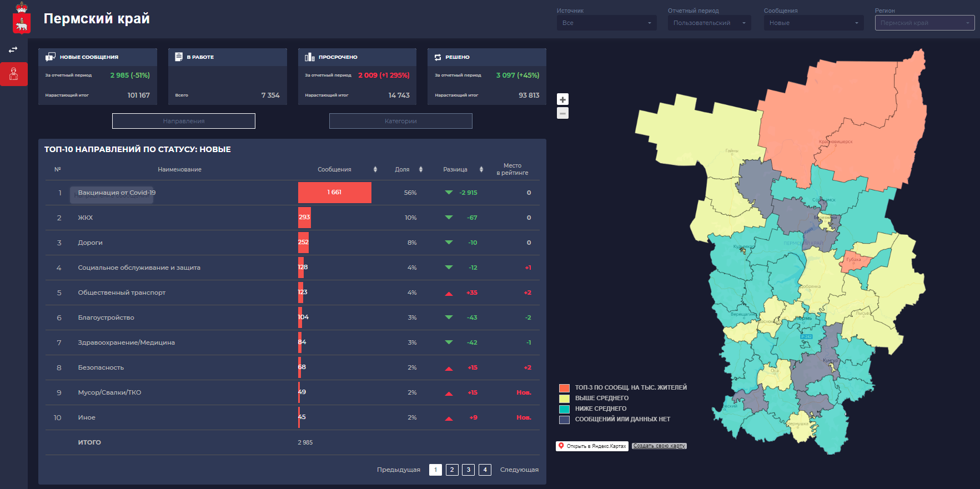980x489 pixels.
Task: Click the swap arrows icon in left sidebar
Action: [13, 50]
